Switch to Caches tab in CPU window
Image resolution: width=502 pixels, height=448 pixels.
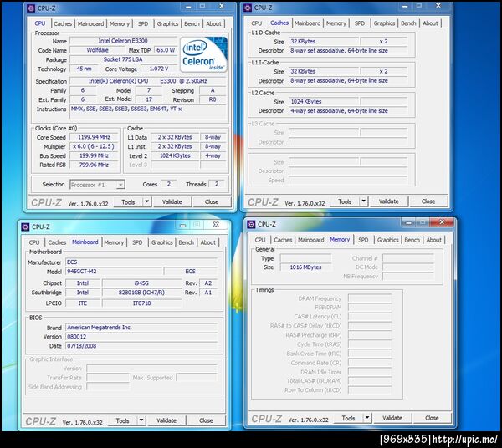coord(63,23)
